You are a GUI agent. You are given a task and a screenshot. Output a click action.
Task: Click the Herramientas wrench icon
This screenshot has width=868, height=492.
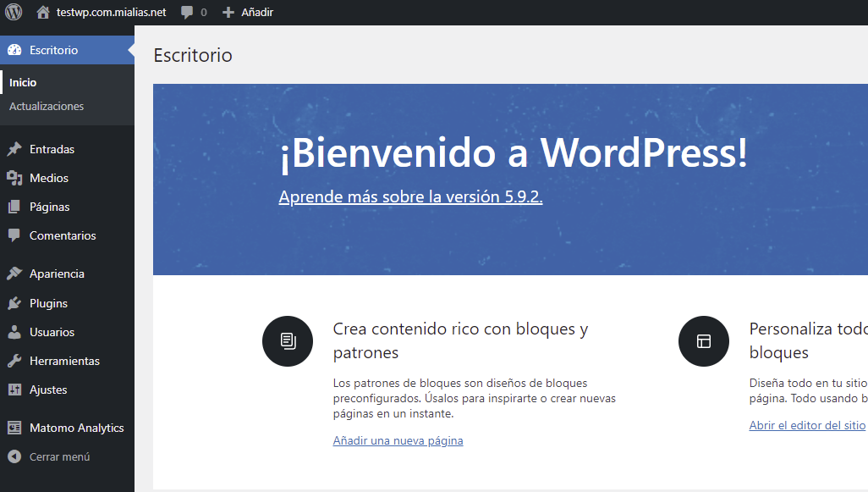[x=14, y=361]
